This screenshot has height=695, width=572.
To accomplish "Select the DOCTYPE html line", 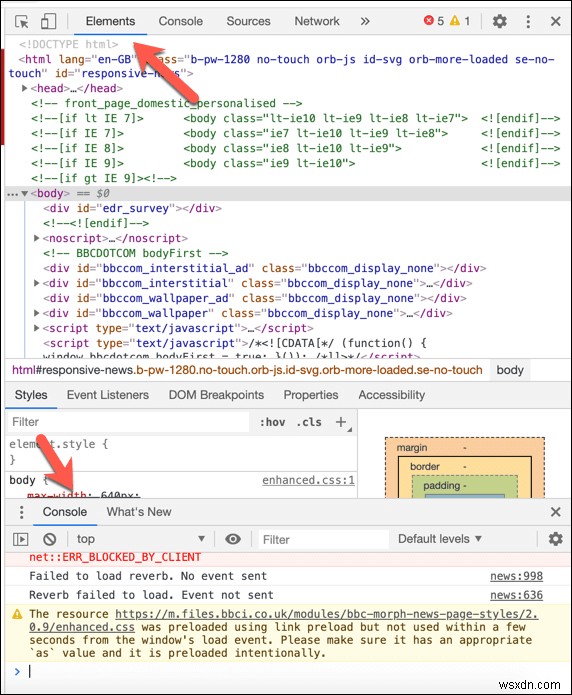I will 69,44.
